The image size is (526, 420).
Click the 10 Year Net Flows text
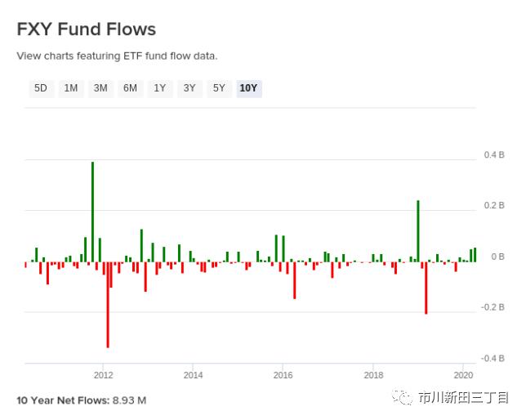(x=82, y=400)
